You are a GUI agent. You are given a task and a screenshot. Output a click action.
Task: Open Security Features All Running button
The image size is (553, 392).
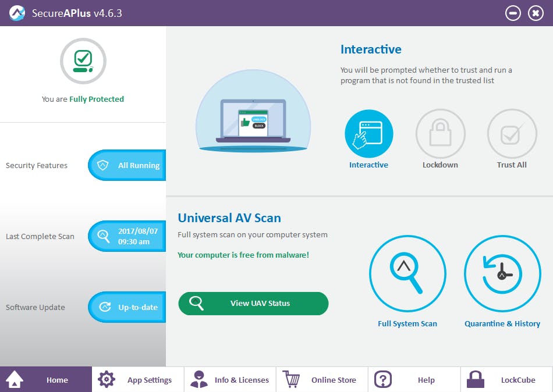[x=127, y=165]
